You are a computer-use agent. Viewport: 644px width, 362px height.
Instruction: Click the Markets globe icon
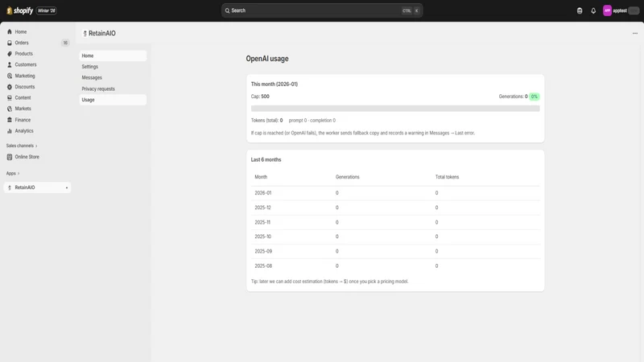click(x=10, y=109)
